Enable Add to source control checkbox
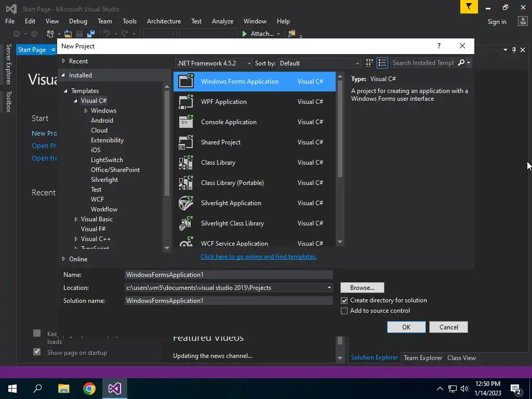Screen dimensions: 532x399 [x=344, y=311]
